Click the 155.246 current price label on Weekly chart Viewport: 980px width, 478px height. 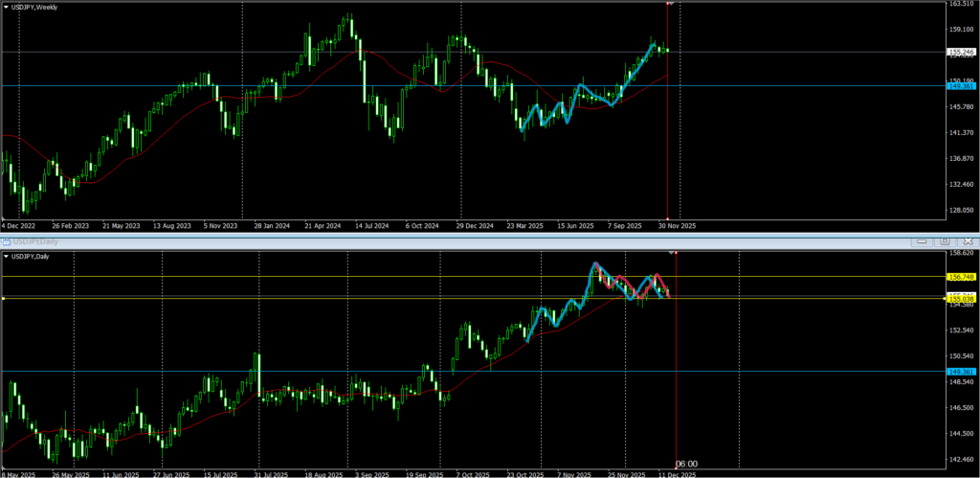click(x=960, y=52)
